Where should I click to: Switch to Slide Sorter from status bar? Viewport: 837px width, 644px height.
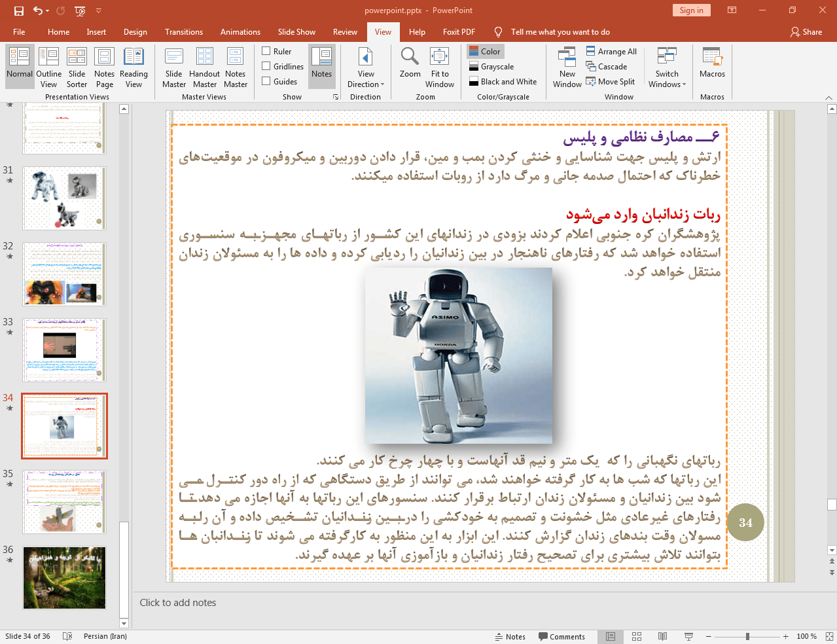click(637, 637)
